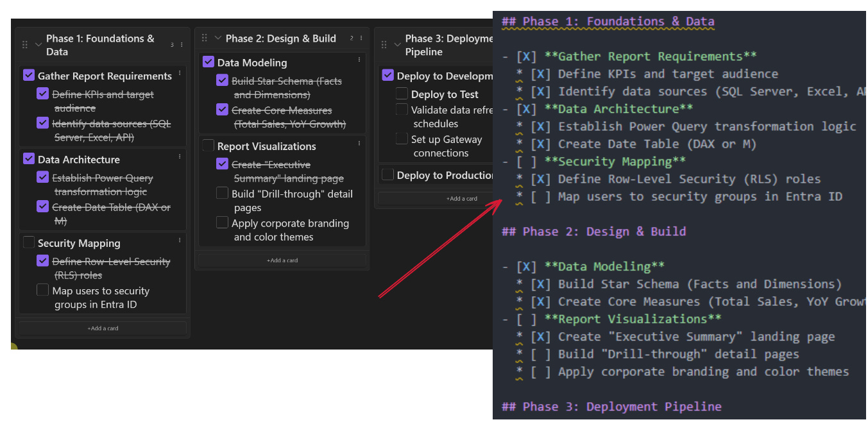Screen dimensions: 868x422
Task: Collapse the Phase 2 lane chevron
Action: tap(217, 38)
